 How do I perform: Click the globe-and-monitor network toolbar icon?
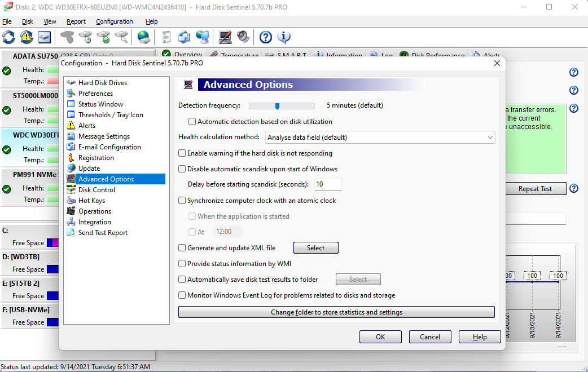[203, 37]
